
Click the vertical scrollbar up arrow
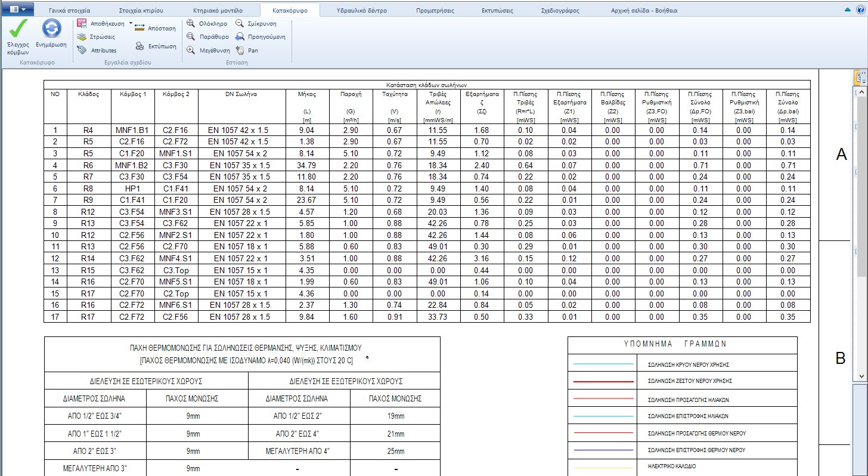point(860,92)
